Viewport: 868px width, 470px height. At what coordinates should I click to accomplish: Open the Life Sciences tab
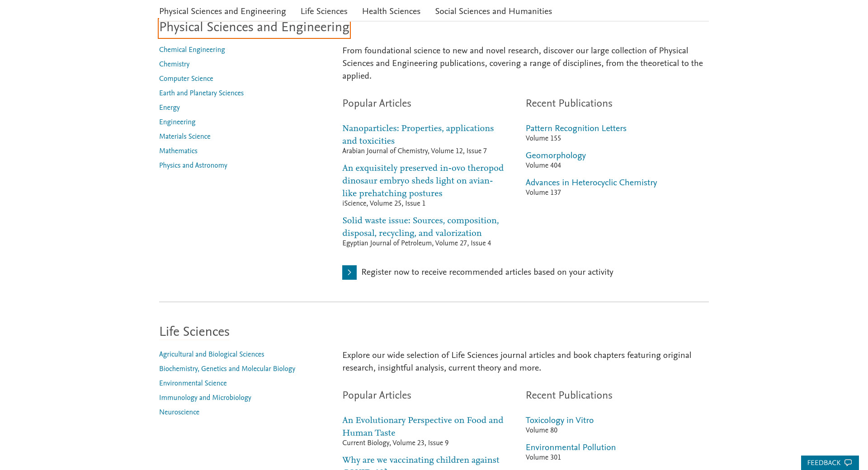pos(324,11)
